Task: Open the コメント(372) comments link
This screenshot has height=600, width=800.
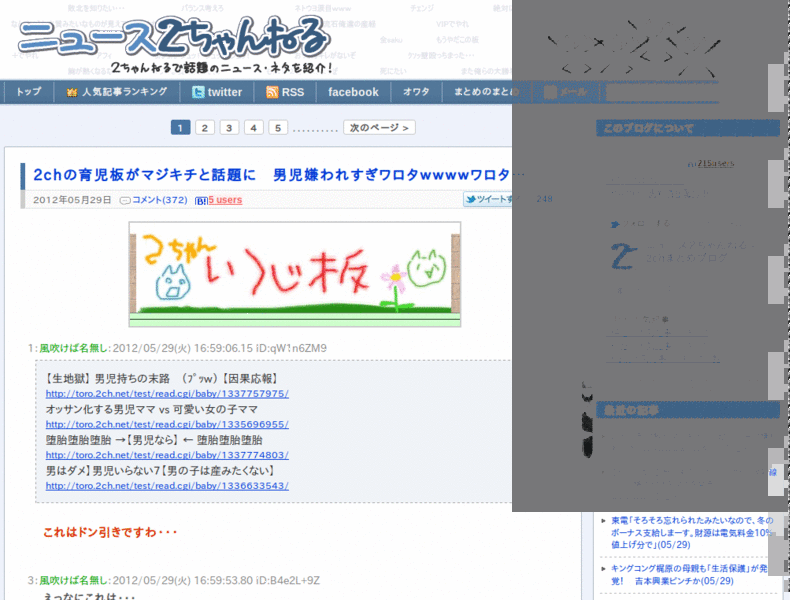Action: tap(160, 200)
